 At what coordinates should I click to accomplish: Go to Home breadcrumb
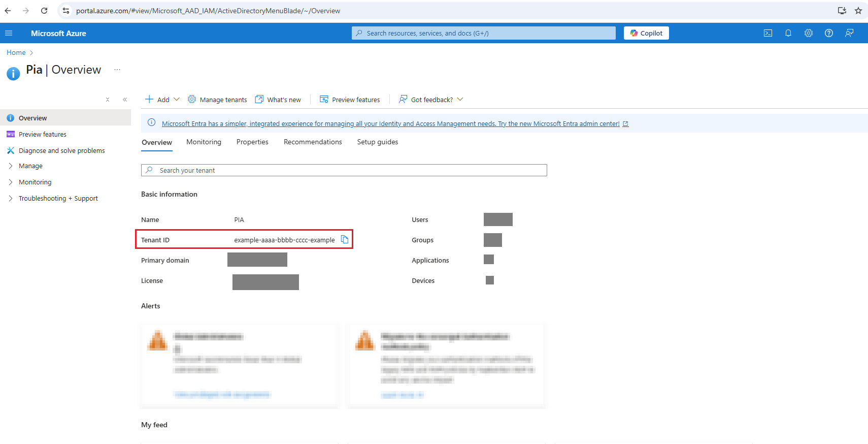16,52
